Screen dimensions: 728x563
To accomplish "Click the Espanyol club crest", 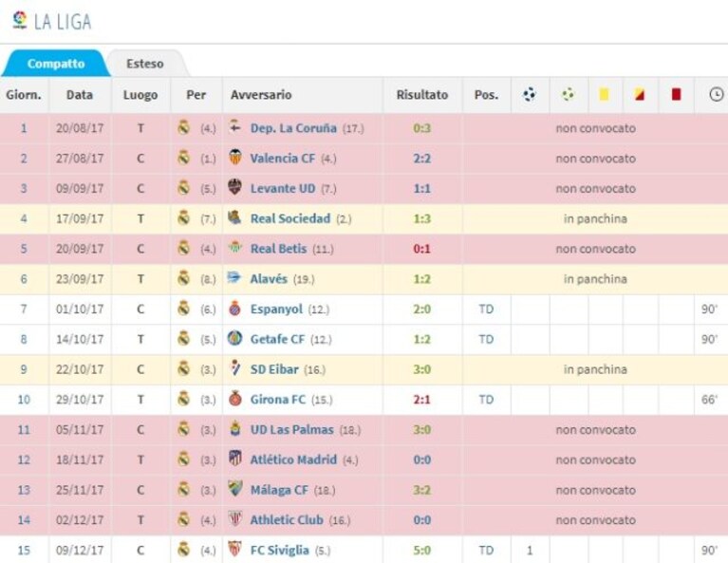I will [235, 308].
